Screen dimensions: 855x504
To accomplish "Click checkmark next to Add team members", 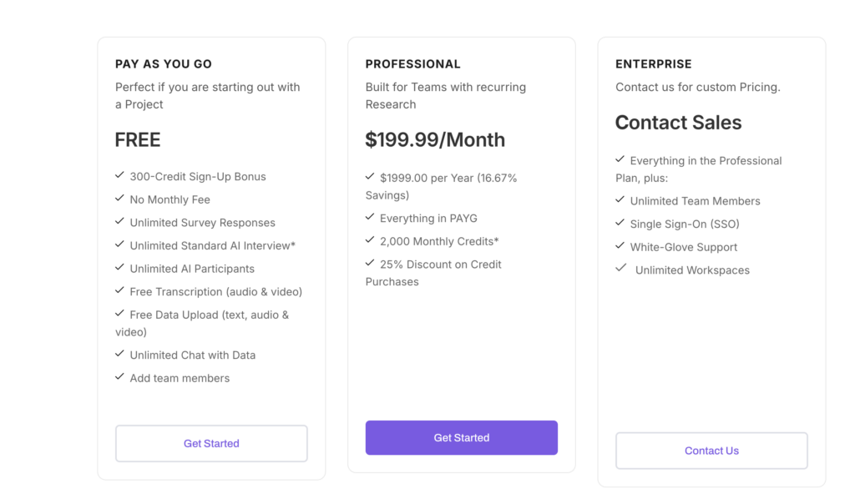I will tap(119, 376).
